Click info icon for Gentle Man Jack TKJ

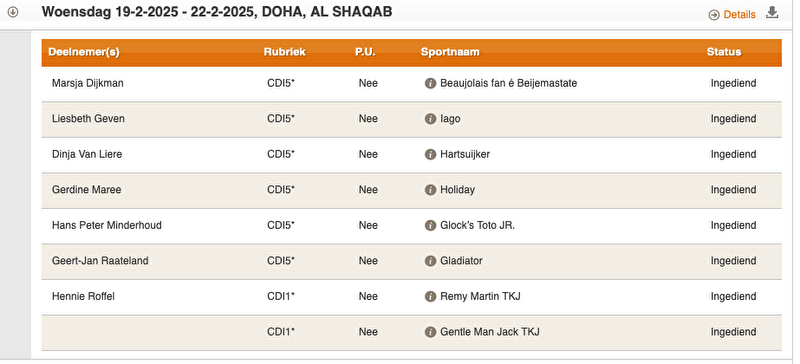[431, 332]
